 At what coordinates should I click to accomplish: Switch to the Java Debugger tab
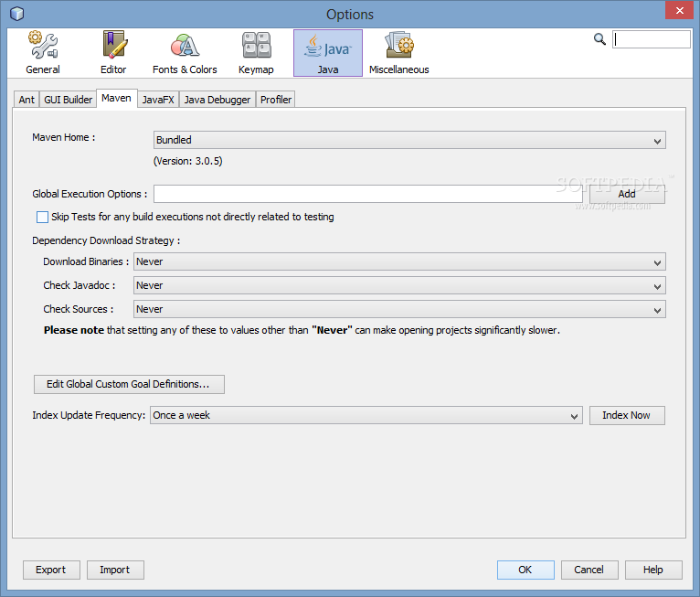coord(217,100)
